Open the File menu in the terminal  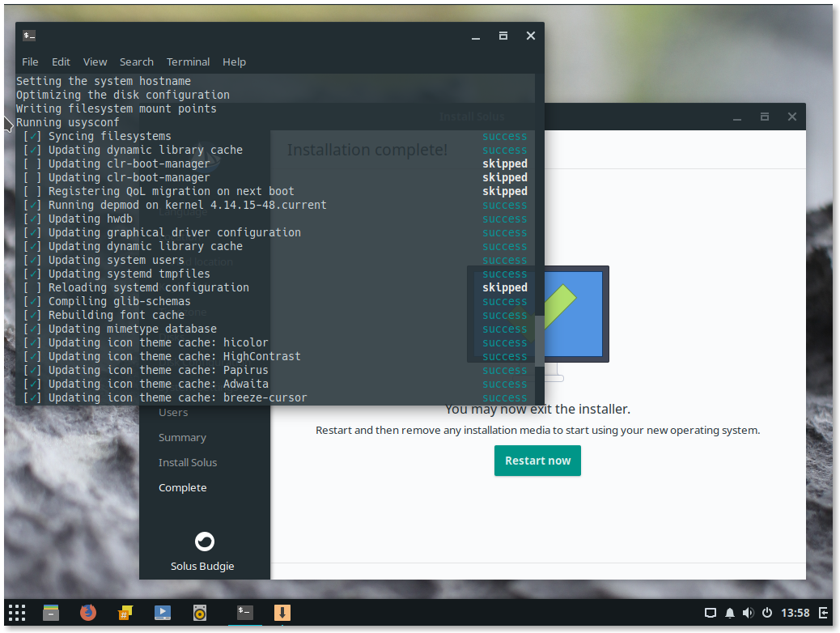[30, 62]
